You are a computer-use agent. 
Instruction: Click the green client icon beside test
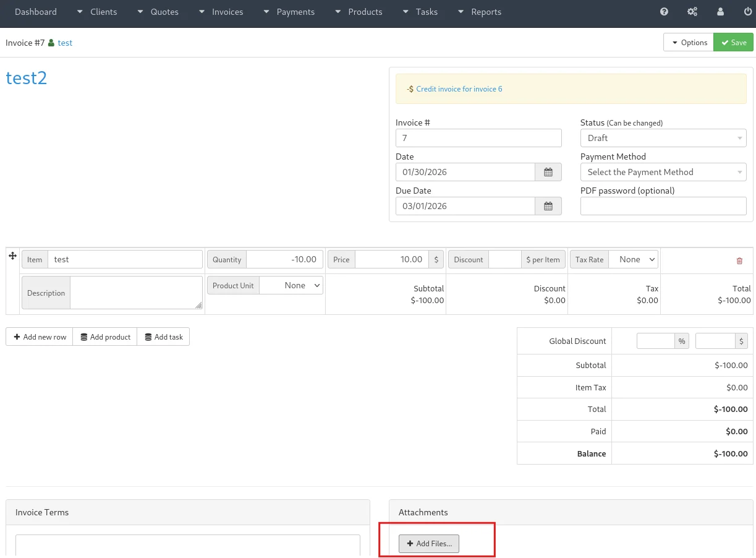[x=51, y=43]
